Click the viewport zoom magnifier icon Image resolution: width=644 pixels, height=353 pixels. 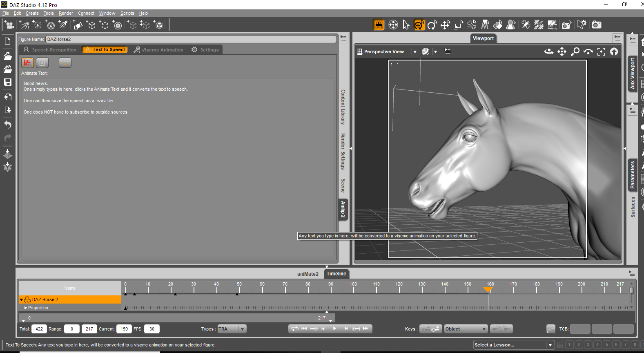pyautogui.click(x=575, y=51)
